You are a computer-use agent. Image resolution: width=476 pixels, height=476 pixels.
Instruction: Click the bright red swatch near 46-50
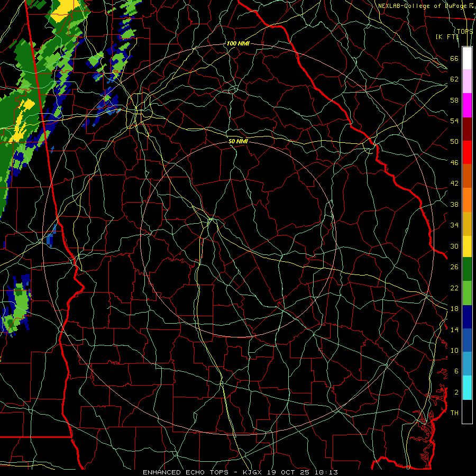point(467,152)
